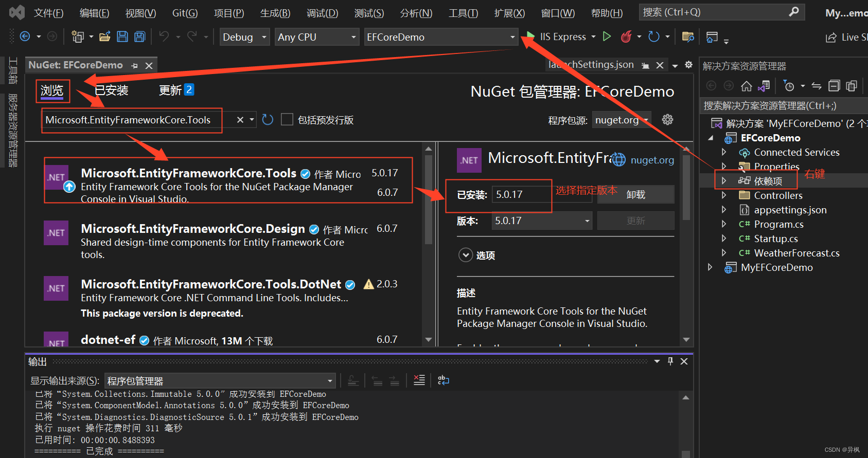
Task: Open document tab settings gear icon
Action: coord(689,65)
